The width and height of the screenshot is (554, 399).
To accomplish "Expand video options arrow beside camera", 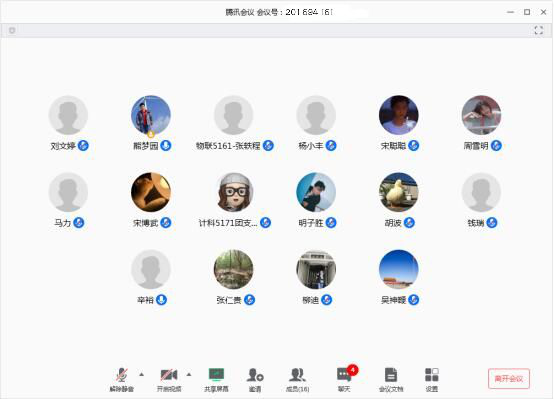I will 189,374.
